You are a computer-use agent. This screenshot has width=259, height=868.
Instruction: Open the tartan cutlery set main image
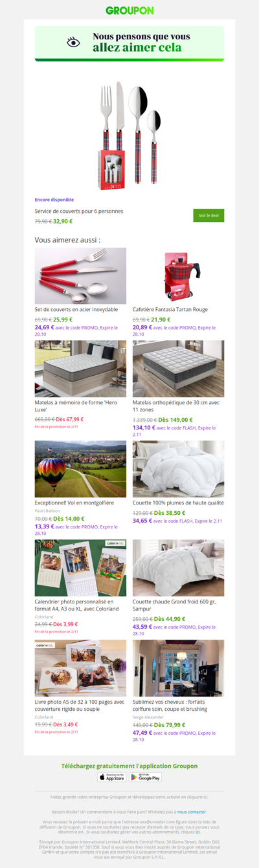(x=129, y=136)
